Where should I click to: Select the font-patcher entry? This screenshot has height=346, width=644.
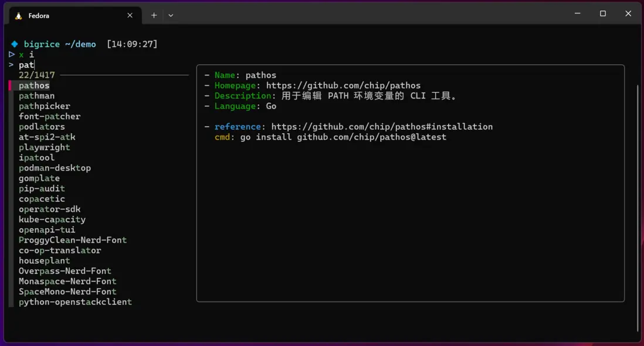[x=49, y=117]
